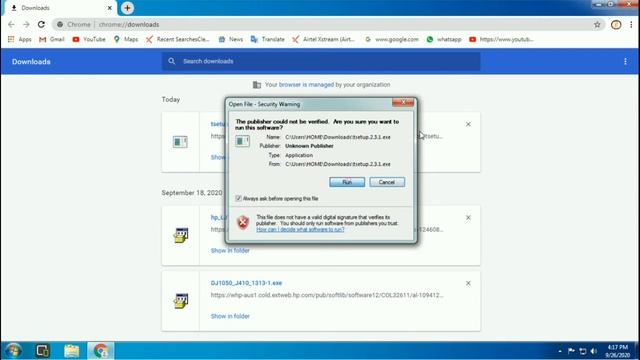
Task: Open the www.google.com bookmark
Action: click(x=392, y=39)
